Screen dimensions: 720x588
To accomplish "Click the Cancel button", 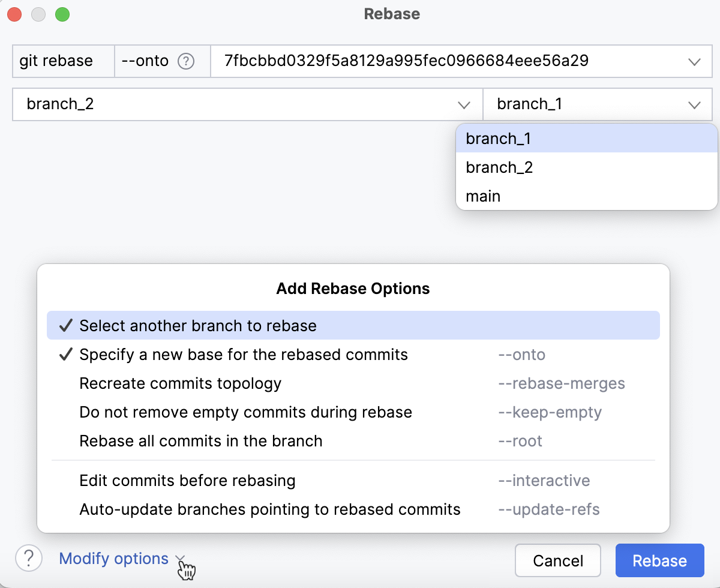I will (557, 560).
